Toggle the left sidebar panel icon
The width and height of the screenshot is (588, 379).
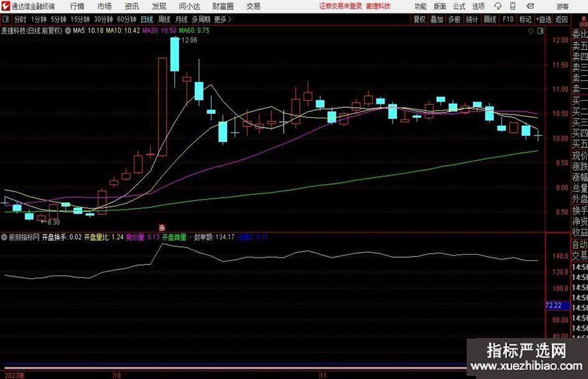[5, 19]
